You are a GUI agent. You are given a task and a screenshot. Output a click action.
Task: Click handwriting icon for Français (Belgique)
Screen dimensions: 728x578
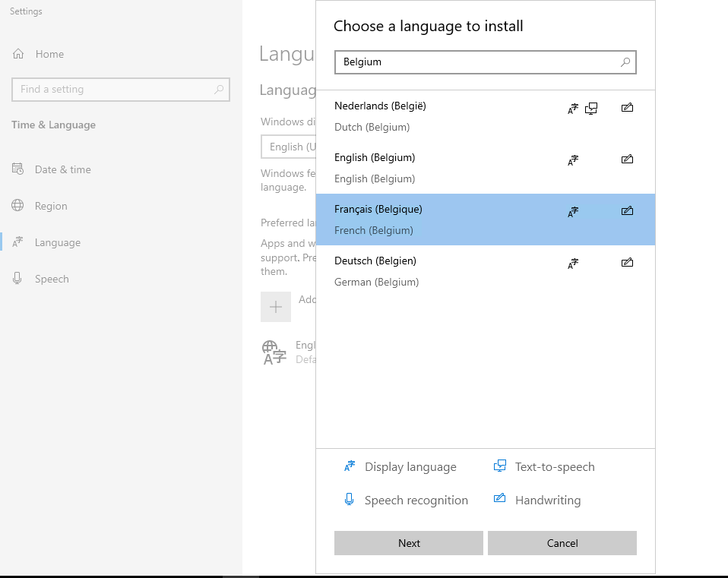tap(627, 211)
